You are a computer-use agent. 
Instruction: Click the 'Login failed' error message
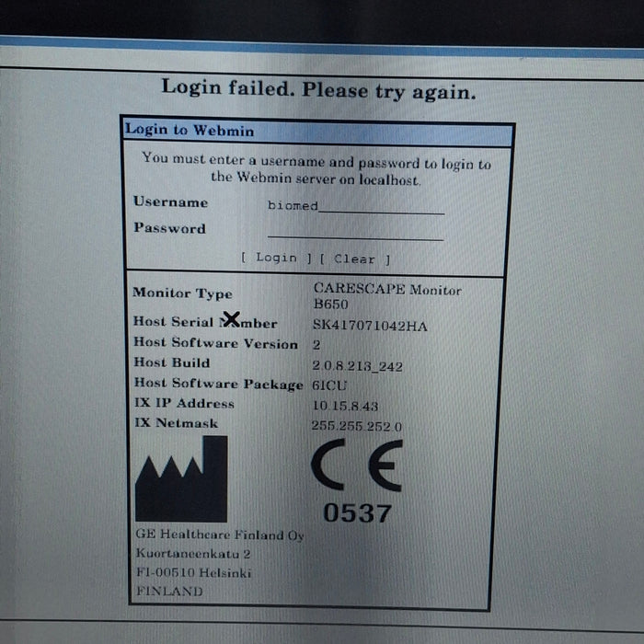318,89
